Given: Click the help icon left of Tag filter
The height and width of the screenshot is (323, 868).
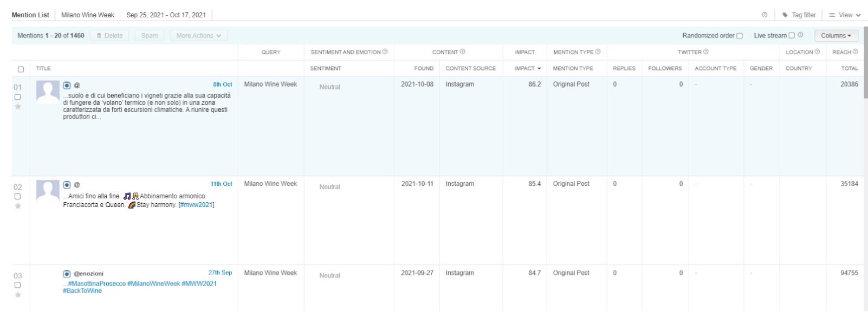Looking at the screenshot, I should coord(765,15).
